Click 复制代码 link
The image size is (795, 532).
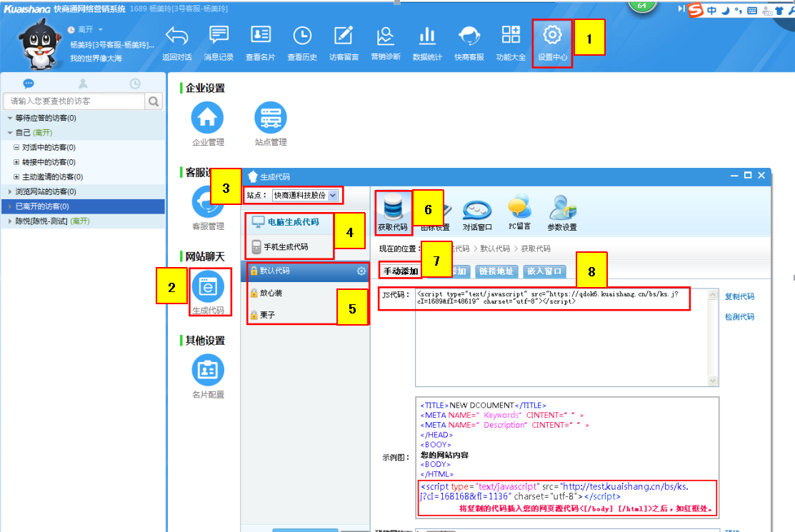(x=739, y=296)
